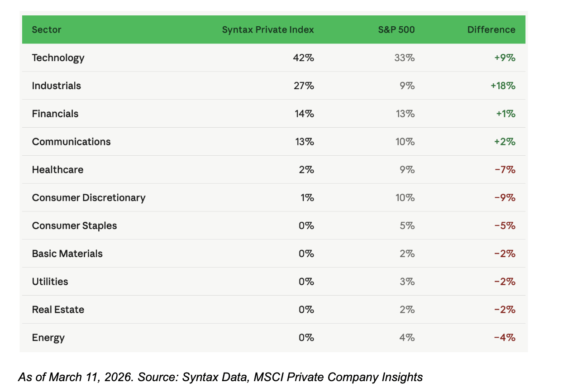Select the Real Estate row label
563x392 pixels.
click(58, 310)
